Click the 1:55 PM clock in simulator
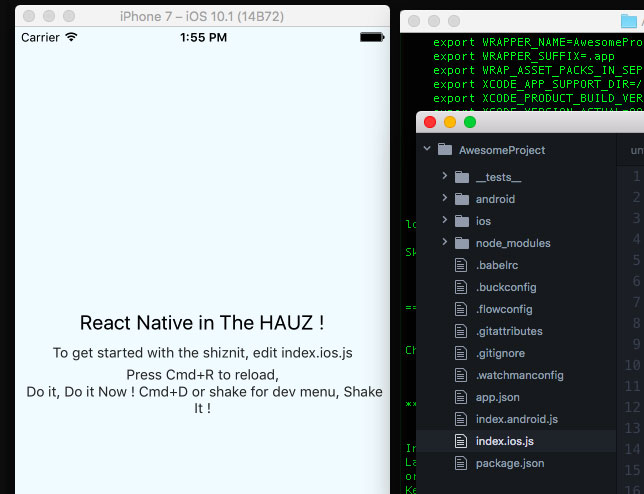This screenshot has width=644, height=494. tap(203, 37)
